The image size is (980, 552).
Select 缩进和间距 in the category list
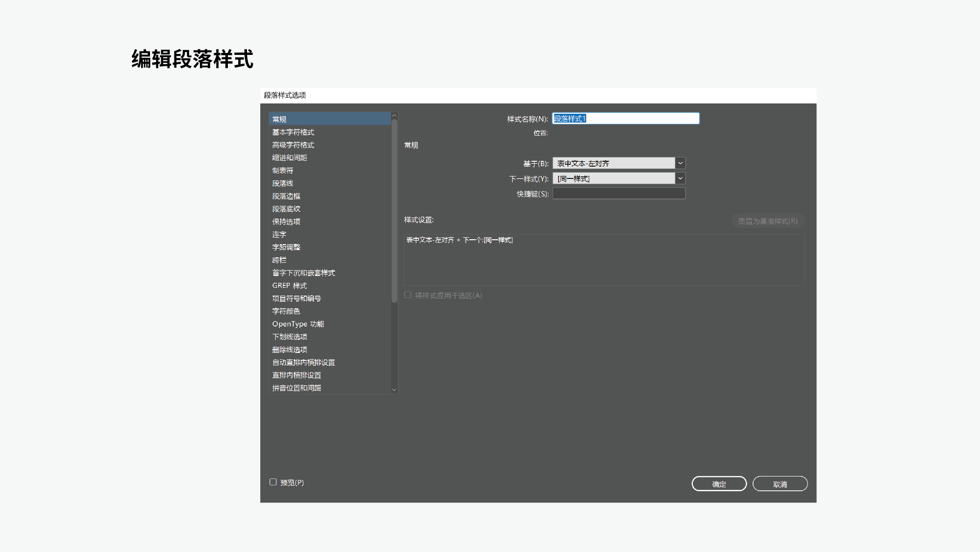[330, 157]
